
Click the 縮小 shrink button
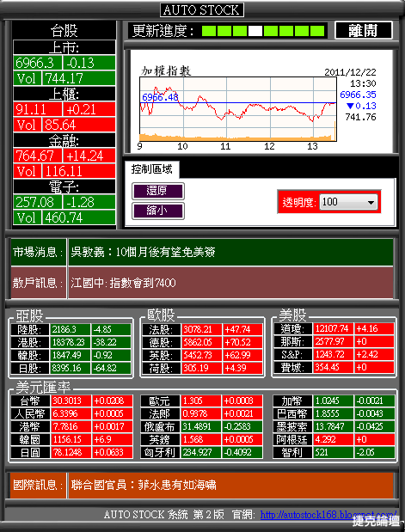tap(158, 211)
